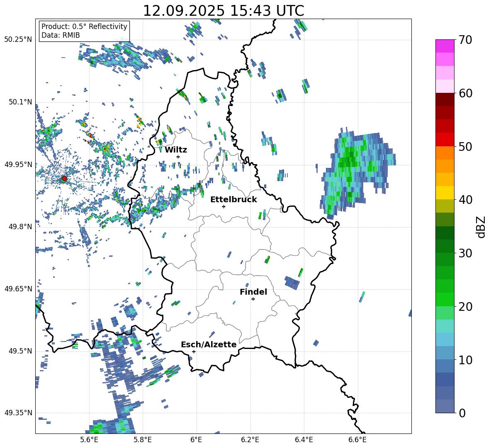Click the Ettelbruck city label
The height and width of the screenshot is (448, 491).
pyautogui.click(x=233, y=200)
